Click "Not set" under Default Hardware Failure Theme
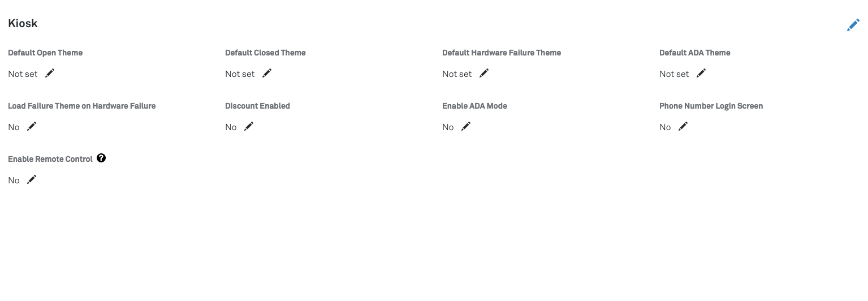Image resolution: width=868 pixels, height=301 pixels. click(457, 74)
